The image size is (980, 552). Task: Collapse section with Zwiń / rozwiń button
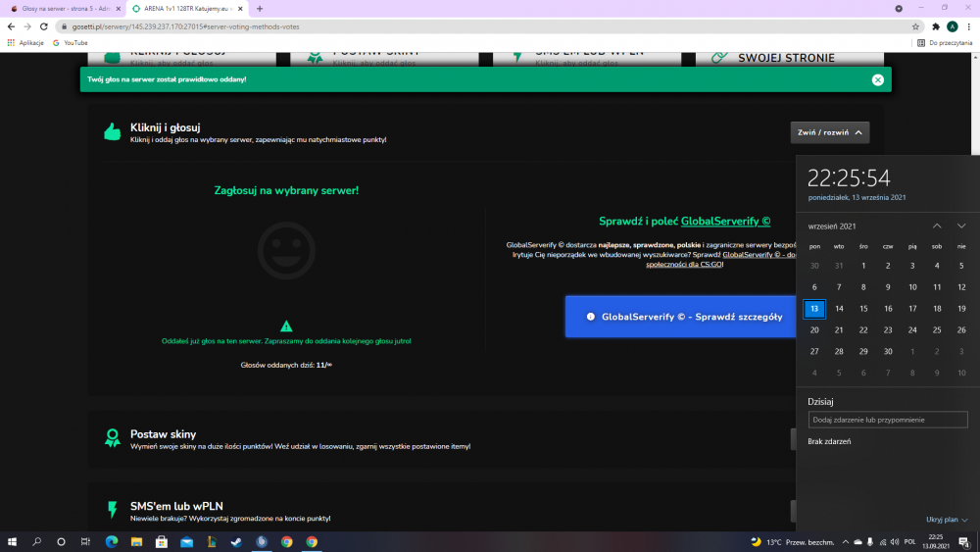829,132
